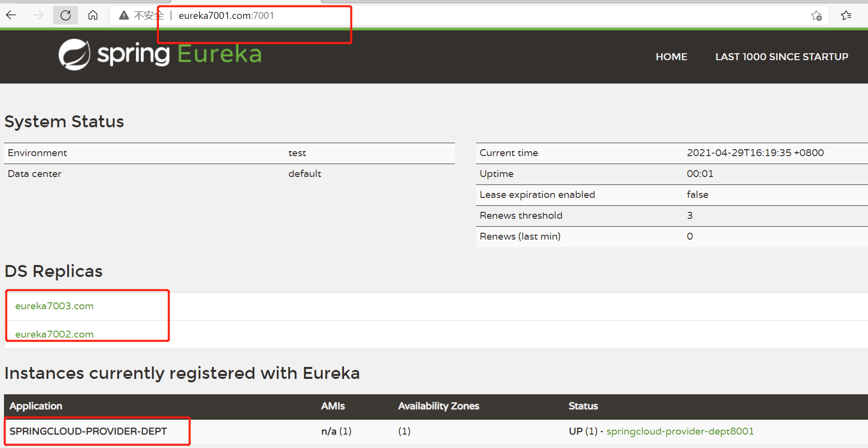Image resolution: width=868 pixels, height=448 pixels.
Task: Click the Application column header
Action: coord(36,406)
